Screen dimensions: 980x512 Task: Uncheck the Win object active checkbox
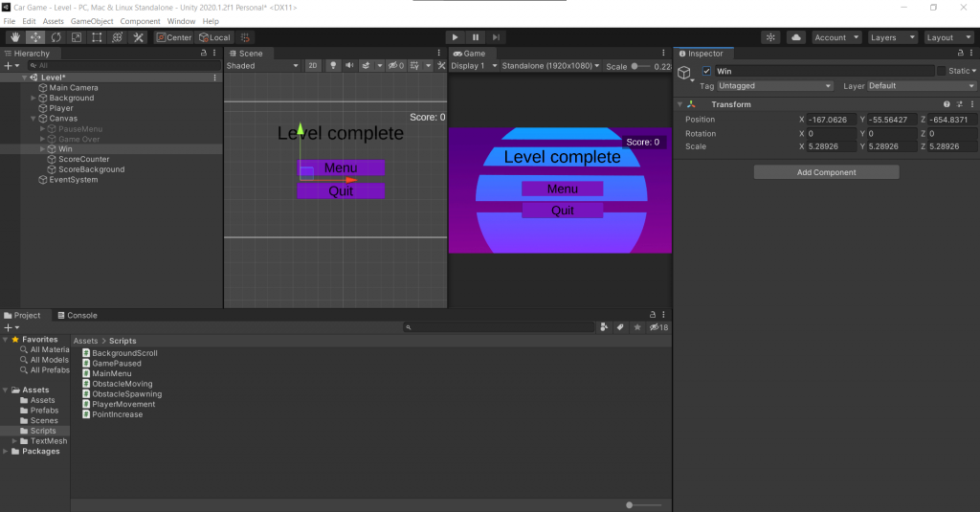tap(706, 72)
